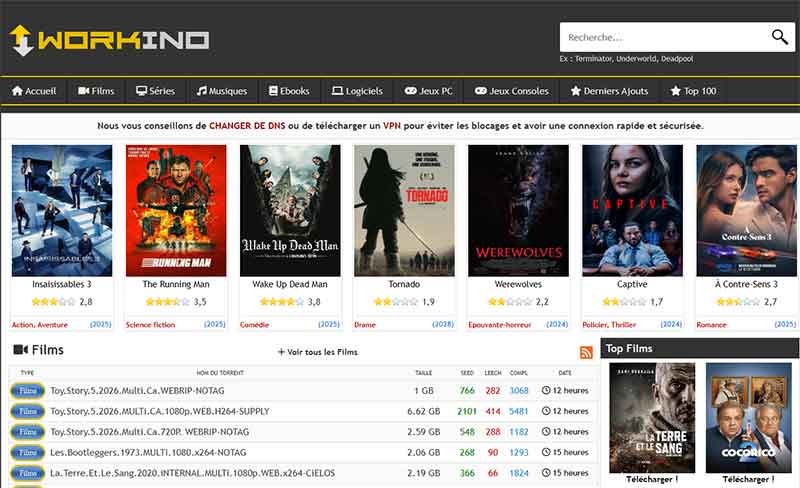
Task: Click the Films section camera icon
Action: pyautogui.click(x=20, y=350)
